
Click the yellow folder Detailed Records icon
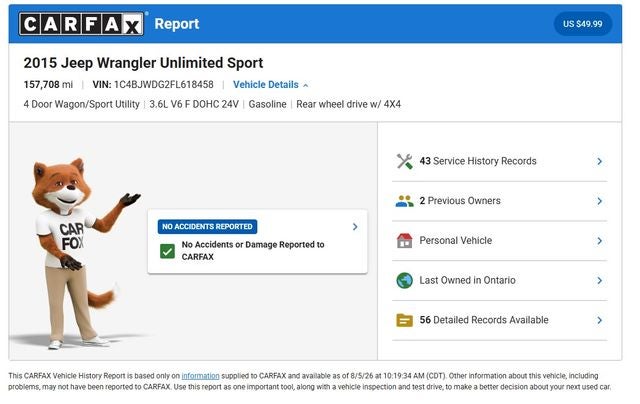pos(404,320)
